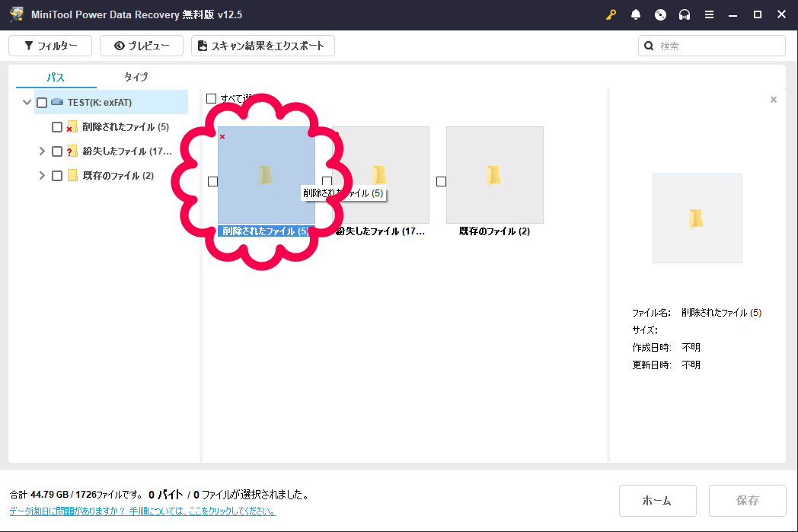Select the 削除されたファイル (5) folder thumbnail

click(267, 175)
